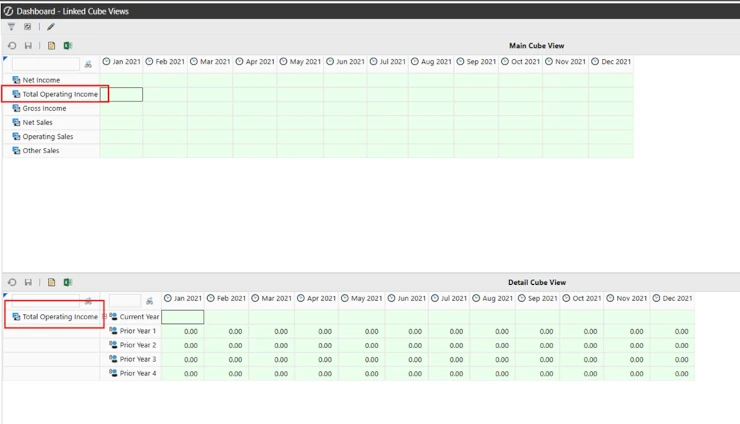Collapse the Current Year expander in detail view

point(104,317)
